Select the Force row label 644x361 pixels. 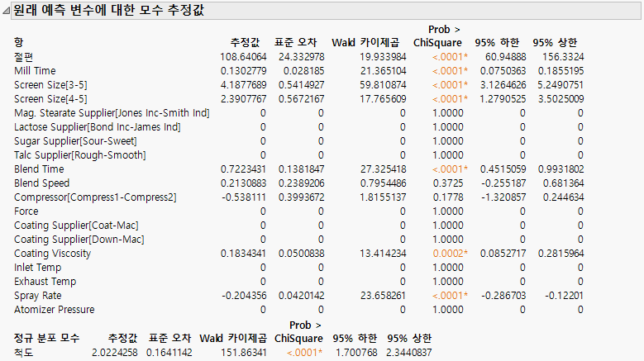point(26,211)
